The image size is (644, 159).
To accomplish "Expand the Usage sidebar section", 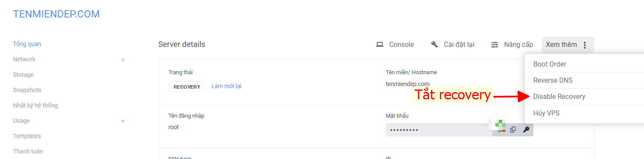I will [123, 121].
